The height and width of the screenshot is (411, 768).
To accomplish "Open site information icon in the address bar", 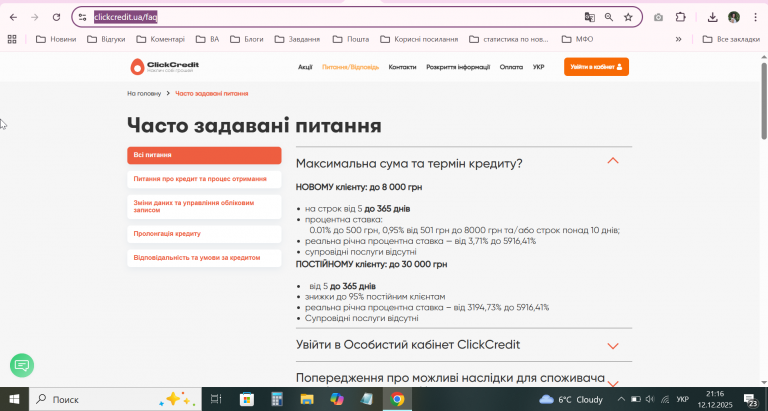I will (x=82, y=17).
